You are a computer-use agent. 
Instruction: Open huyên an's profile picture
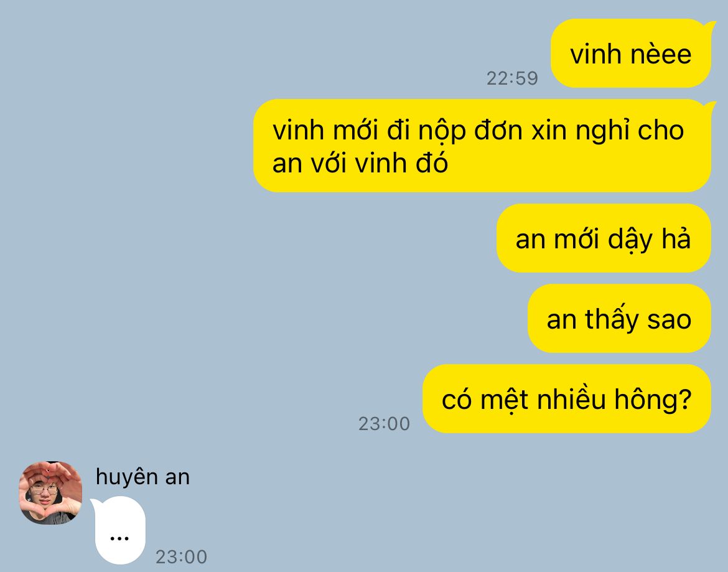point(50,492)
